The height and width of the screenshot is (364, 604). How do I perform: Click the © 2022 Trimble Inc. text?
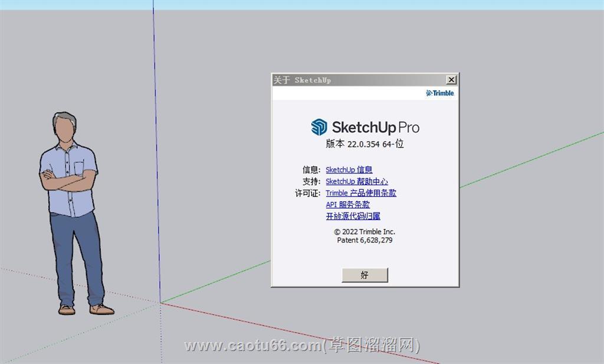pos(365,231)
